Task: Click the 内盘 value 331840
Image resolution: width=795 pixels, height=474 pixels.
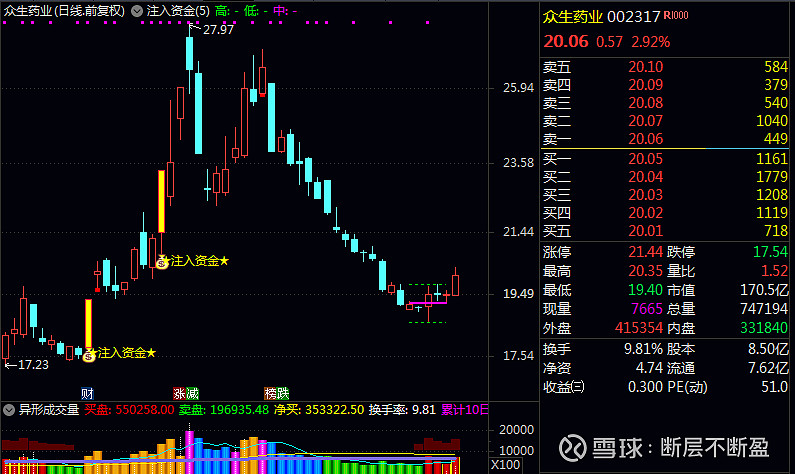Action: point(764,328)
